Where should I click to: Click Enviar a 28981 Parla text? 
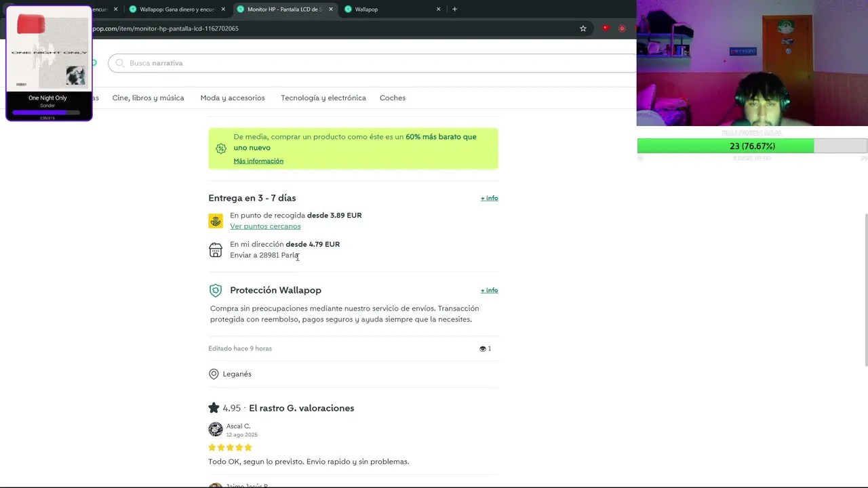click(264, 255)
